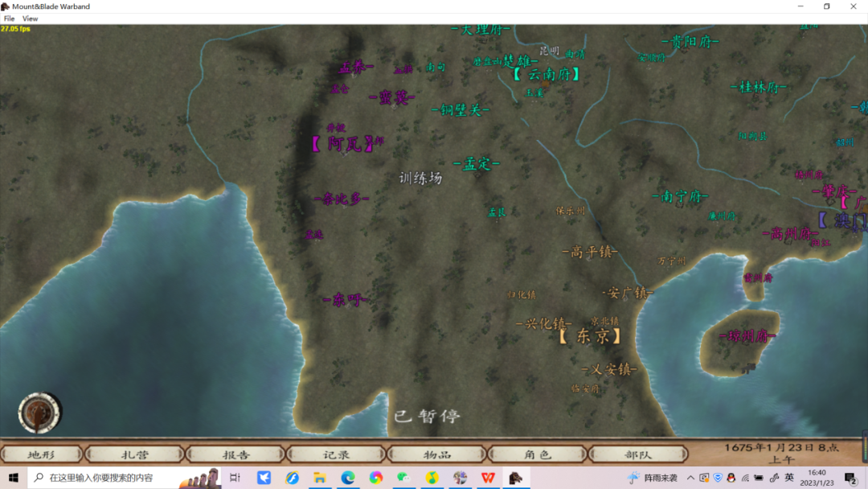Open File Explorer from the taskbar

tap(319, 478)
